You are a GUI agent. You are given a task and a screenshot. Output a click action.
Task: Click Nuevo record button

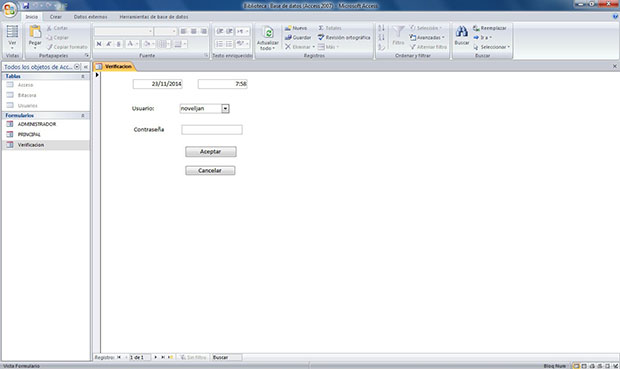(296, 28)
